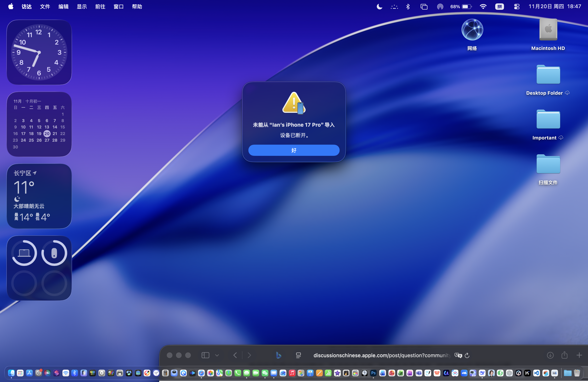Toggle the Focus moon icon in the menu bar
This screenshot has width=588, height=382.
(379, 7)
